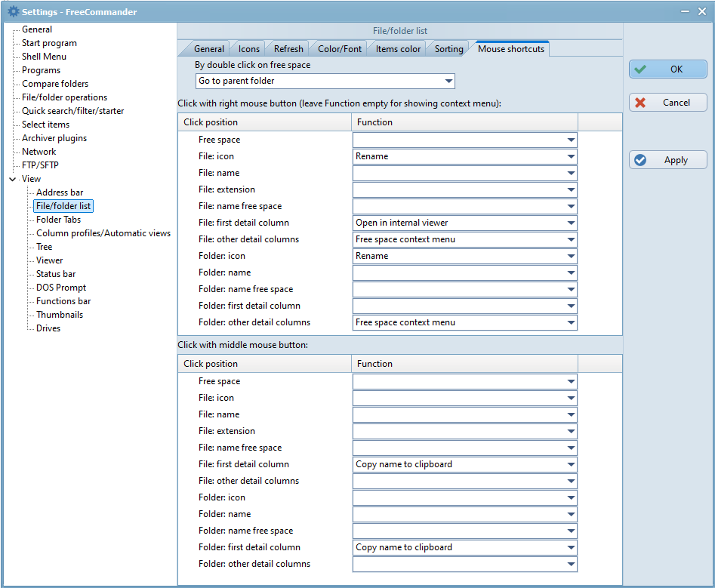Select File/folder list tree item

[x=63, y=206]
